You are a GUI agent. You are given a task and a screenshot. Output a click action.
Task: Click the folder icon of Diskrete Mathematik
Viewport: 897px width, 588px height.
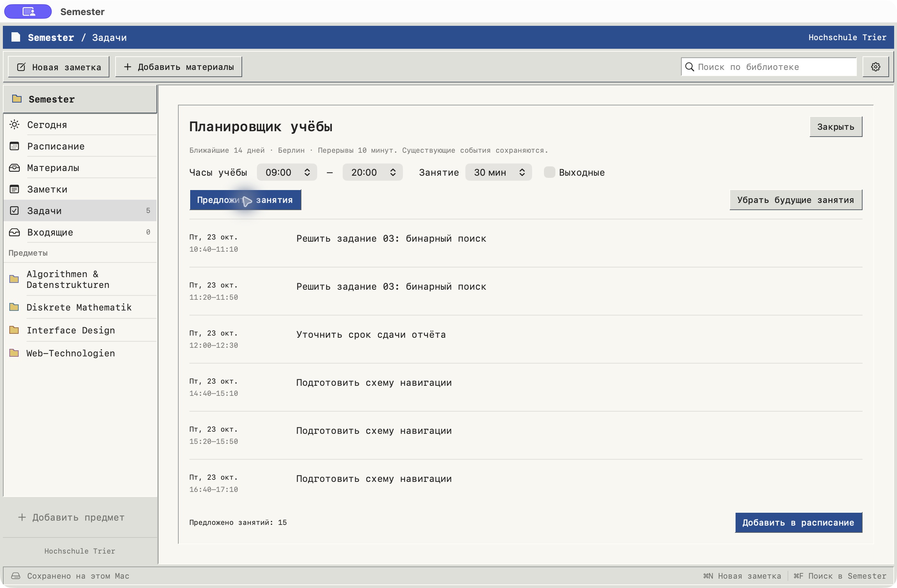[14, 307]
